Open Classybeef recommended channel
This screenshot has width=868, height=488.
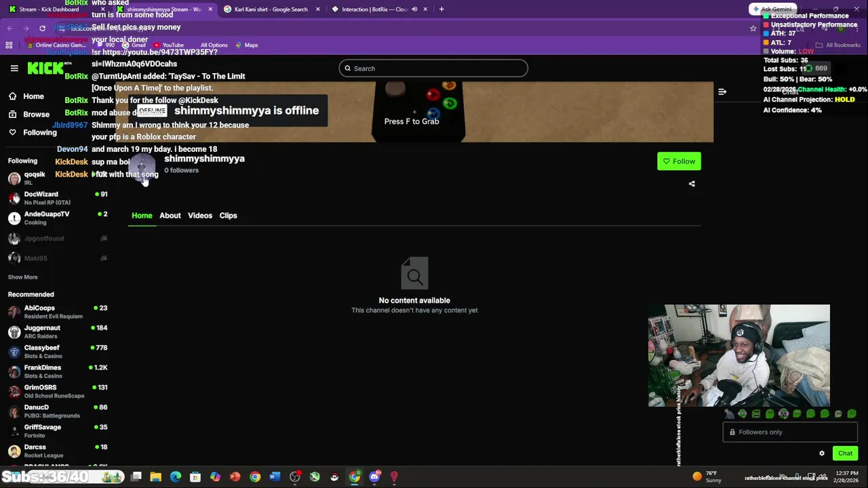pos(58,352)
